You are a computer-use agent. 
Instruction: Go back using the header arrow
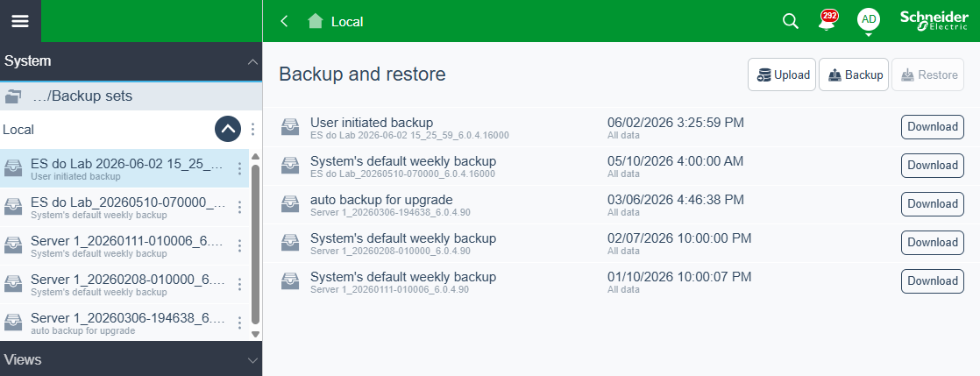coord(284,21)
